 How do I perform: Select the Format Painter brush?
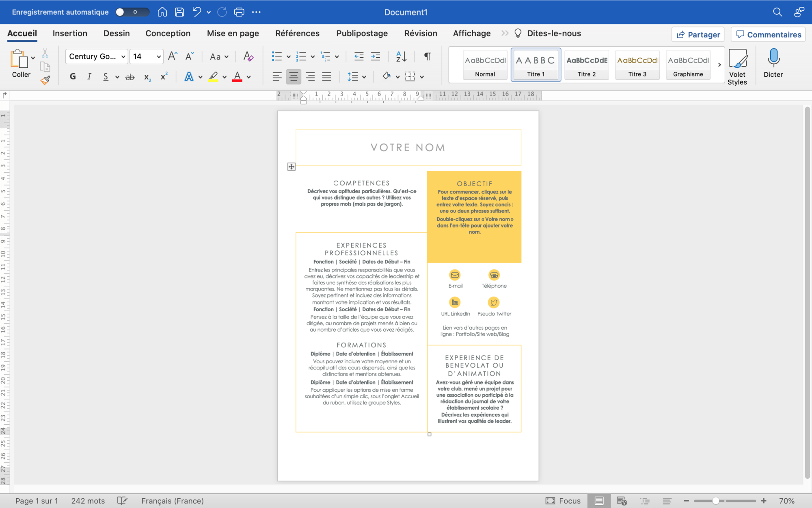tap(45, 80)
